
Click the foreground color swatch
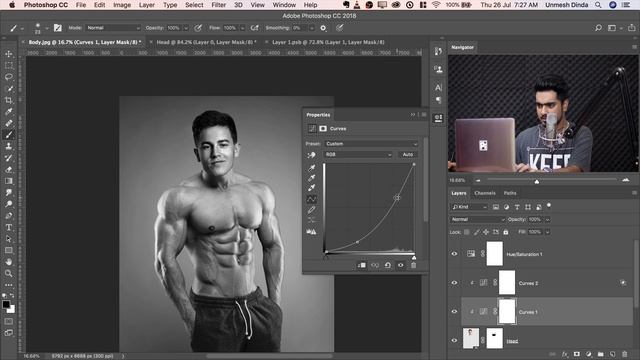pyautogui.click(x=6, y=304)
